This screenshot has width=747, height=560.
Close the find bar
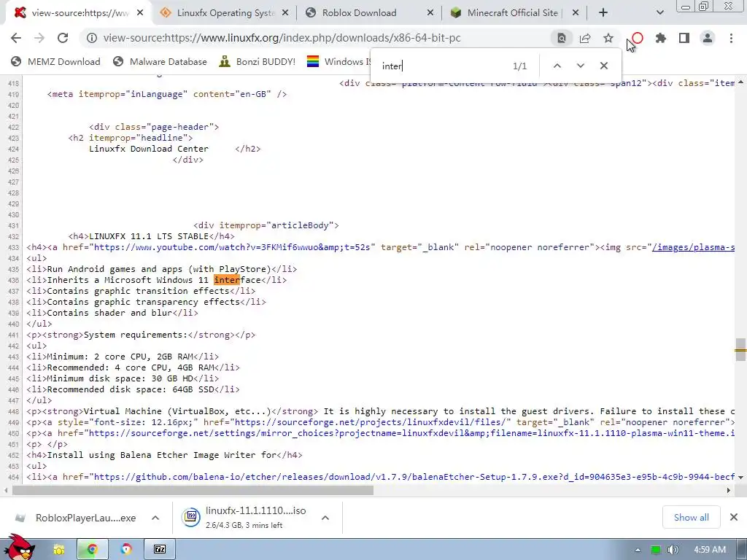pos(603,66)
